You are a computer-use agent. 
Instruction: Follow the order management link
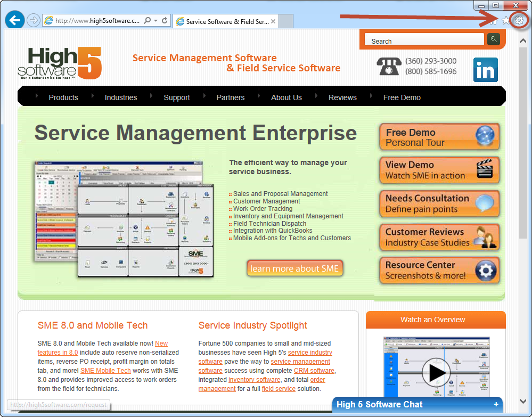click(x=217, y=389)
